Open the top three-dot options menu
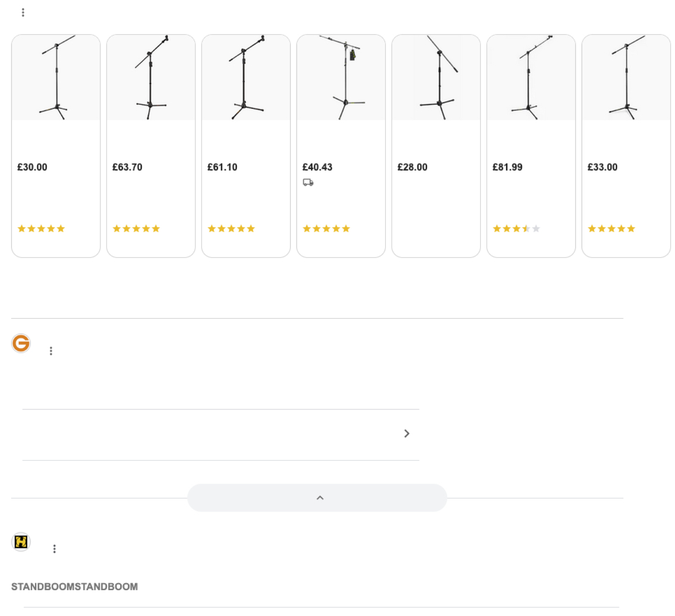The height and width of the screenshot is (616, 675). pos(23,12)
